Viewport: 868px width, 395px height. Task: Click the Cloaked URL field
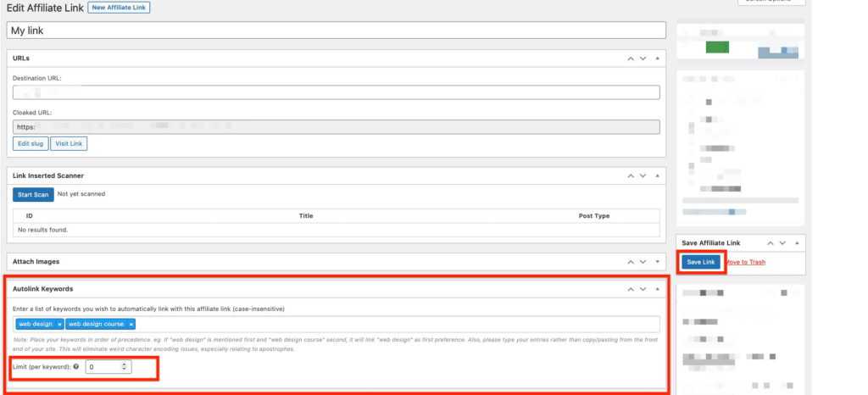[336, 126]
